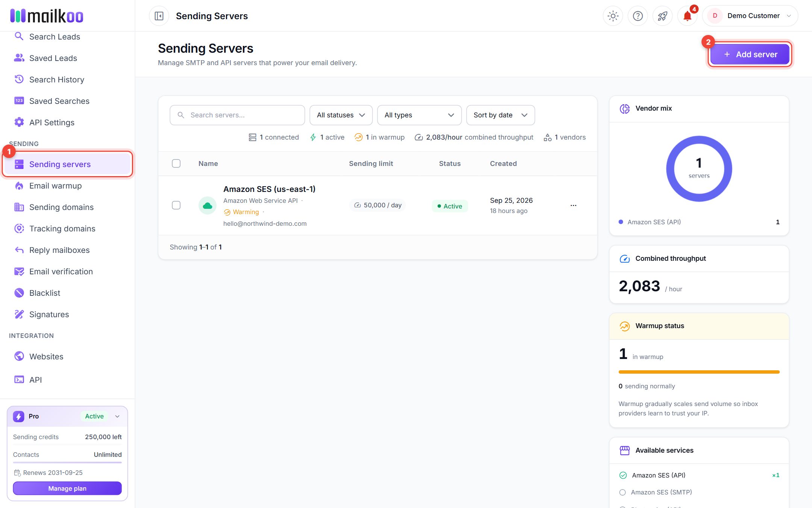Click the Manage plan button
The height and width of the screenshot is (508, 812).
[x=67, y=488]
